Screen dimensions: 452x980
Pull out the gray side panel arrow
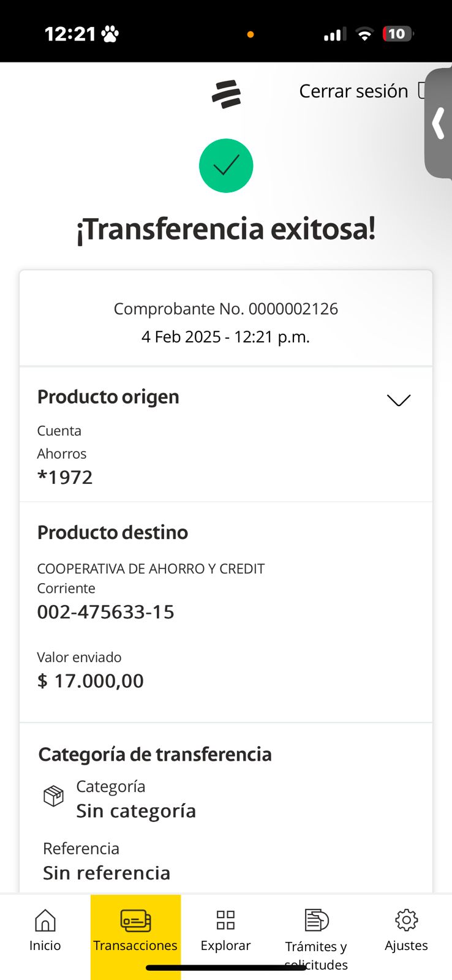(439, 124)
